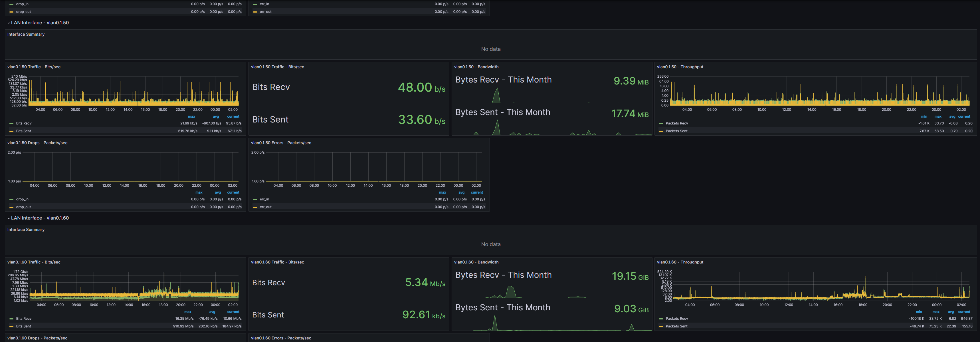Open vlan0.1.60 Errors - Packets/sec panel title menu

[x=281, y=338]
